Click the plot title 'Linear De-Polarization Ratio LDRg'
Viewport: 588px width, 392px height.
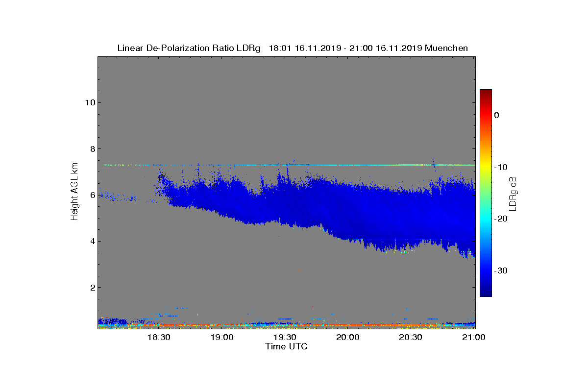[x=189, y=48]
